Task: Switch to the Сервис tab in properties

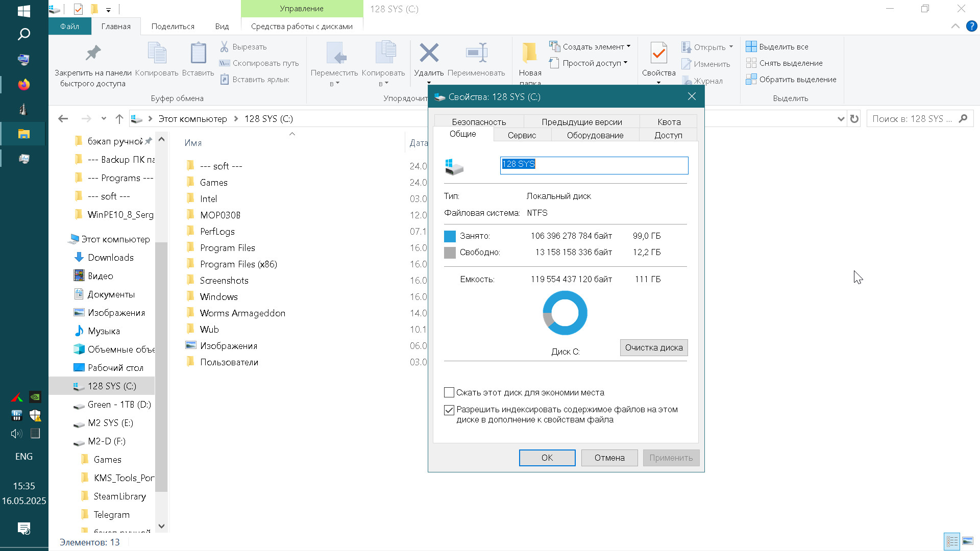Action: (522, 135)
